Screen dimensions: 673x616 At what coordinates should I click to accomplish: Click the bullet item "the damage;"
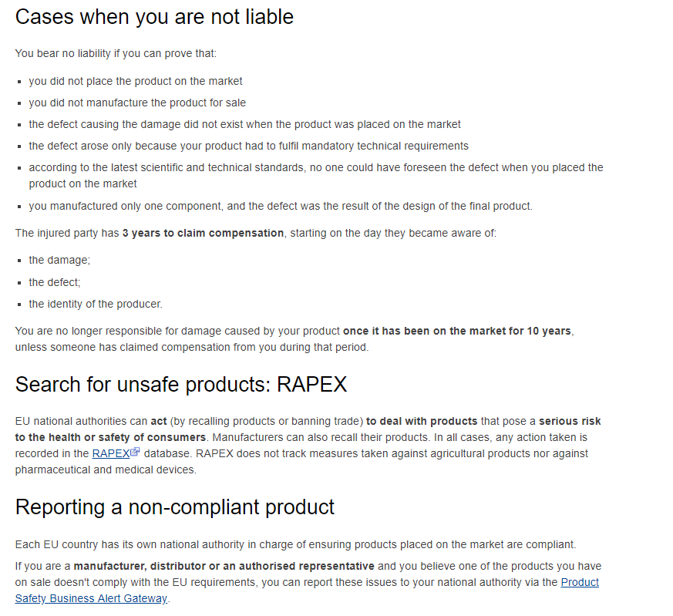[59, 261]
